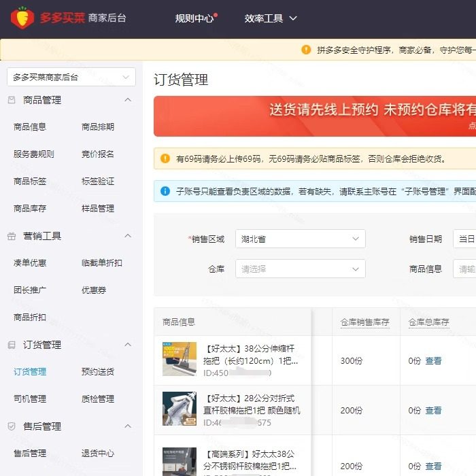This screenshot has height=476, width=476.
Task: Click the orange warning icon beside 拼多多安全守护程序
Action: coord(306,50)
